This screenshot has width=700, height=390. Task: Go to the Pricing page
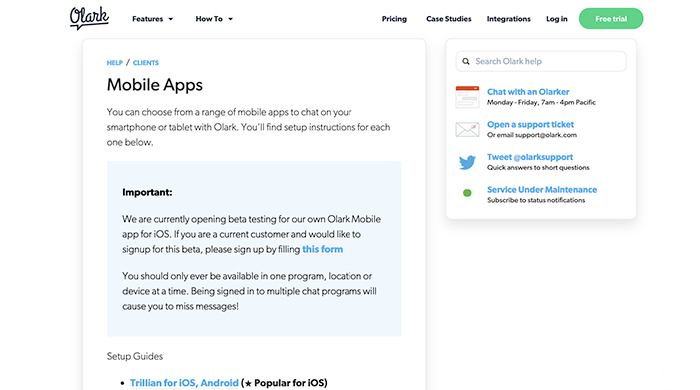pyautogui.click(x=394, y=19)
